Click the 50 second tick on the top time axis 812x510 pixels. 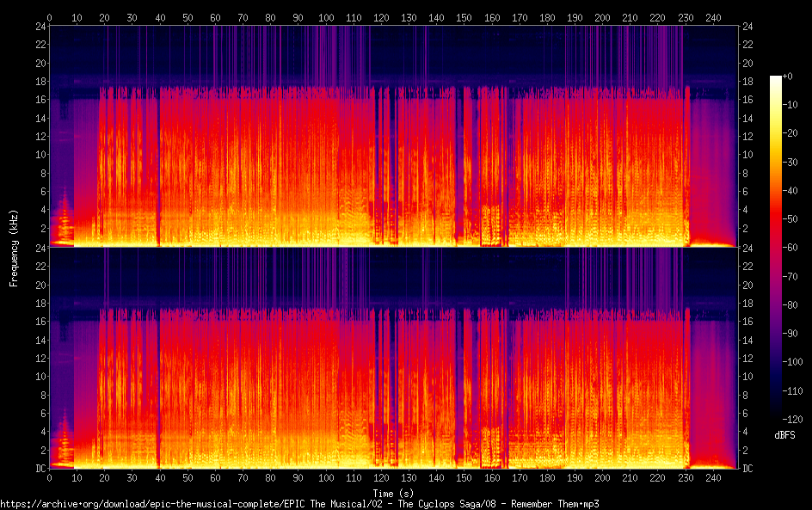click(188, 17)
